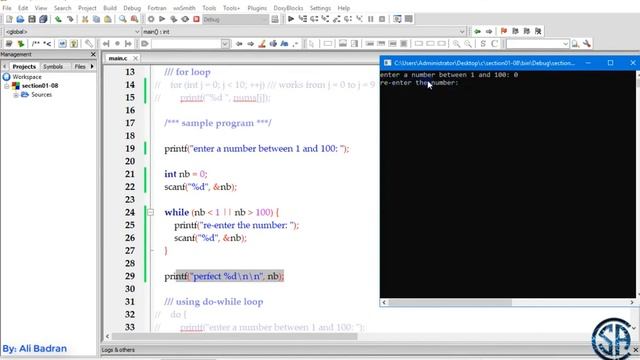Copy selection using the toolbar copy icon
The width and height of the screenshot is (640, 360).
pyautogui.click(x=96, y=19)
